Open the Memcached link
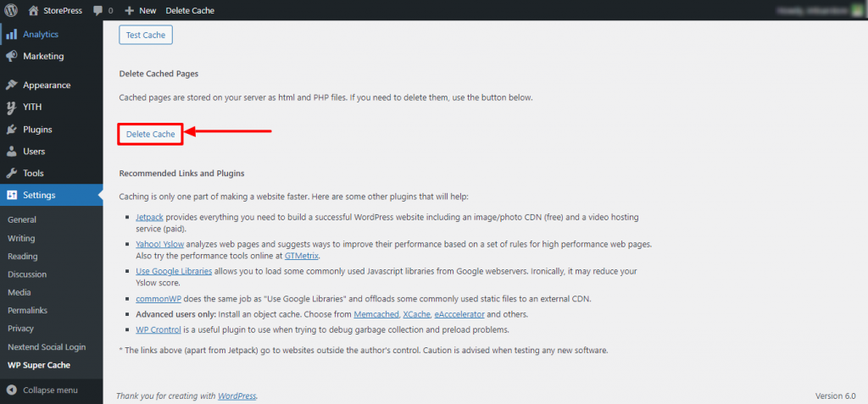Screen dimensions: 868x404 [x=376, y=314]
